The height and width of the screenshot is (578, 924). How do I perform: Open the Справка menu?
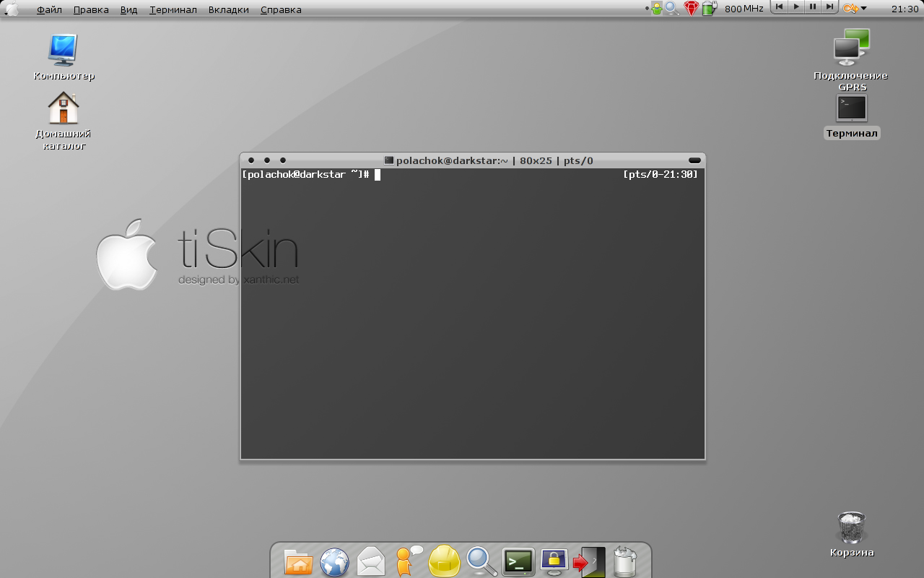point(281,9)
